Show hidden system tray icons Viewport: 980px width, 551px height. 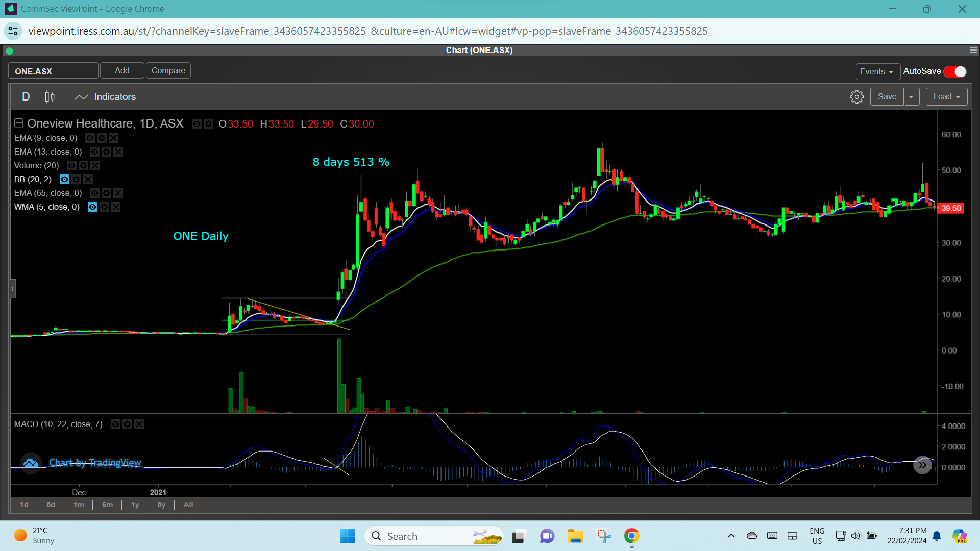click(731, 536)
